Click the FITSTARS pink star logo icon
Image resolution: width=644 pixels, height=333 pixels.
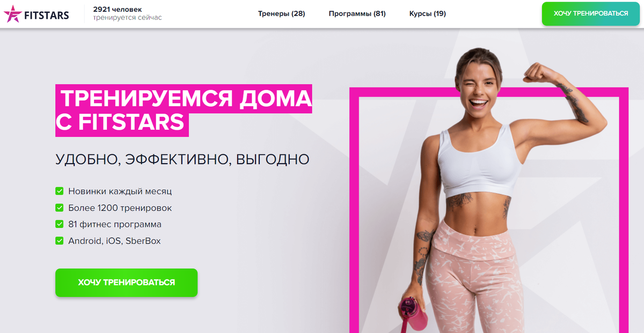(12, 14)
